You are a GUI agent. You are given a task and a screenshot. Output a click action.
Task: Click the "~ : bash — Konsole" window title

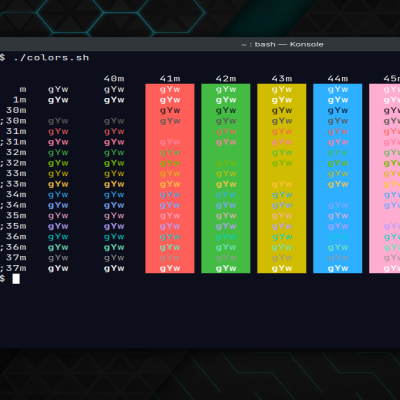[x=282, y=44]
